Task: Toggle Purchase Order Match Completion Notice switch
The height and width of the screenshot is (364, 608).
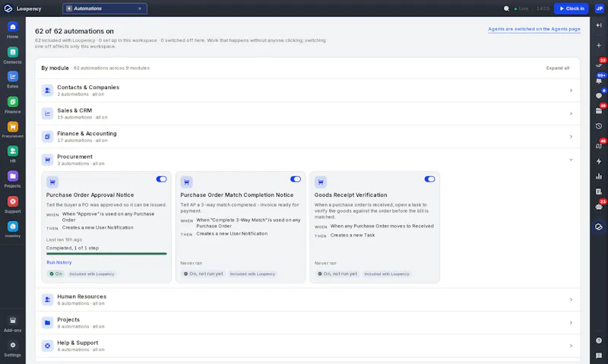Action: click(296, 179)
